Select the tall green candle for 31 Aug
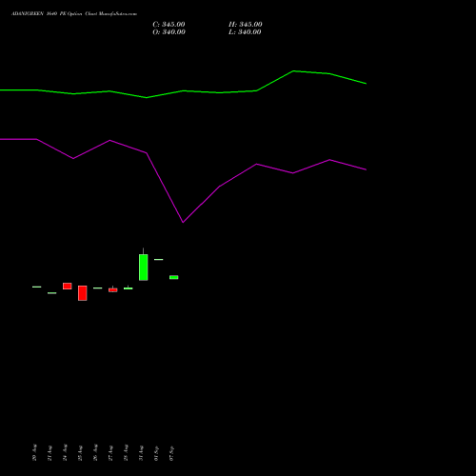 pyautogui.click(x=144, y=267)
